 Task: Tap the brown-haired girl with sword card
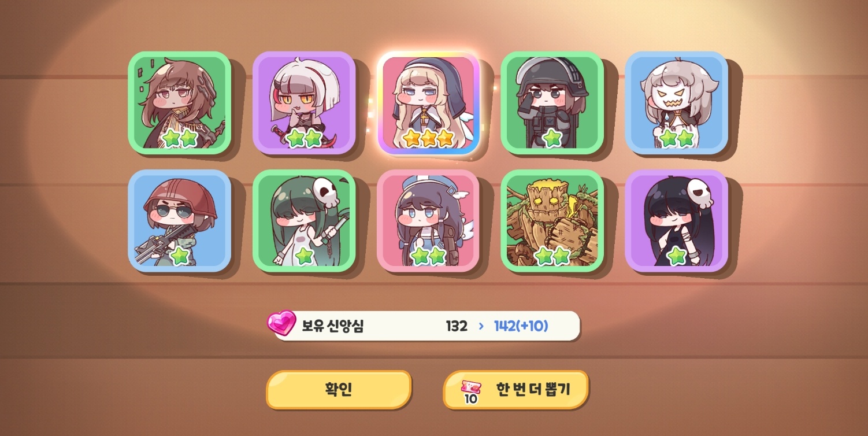point(179,103)
